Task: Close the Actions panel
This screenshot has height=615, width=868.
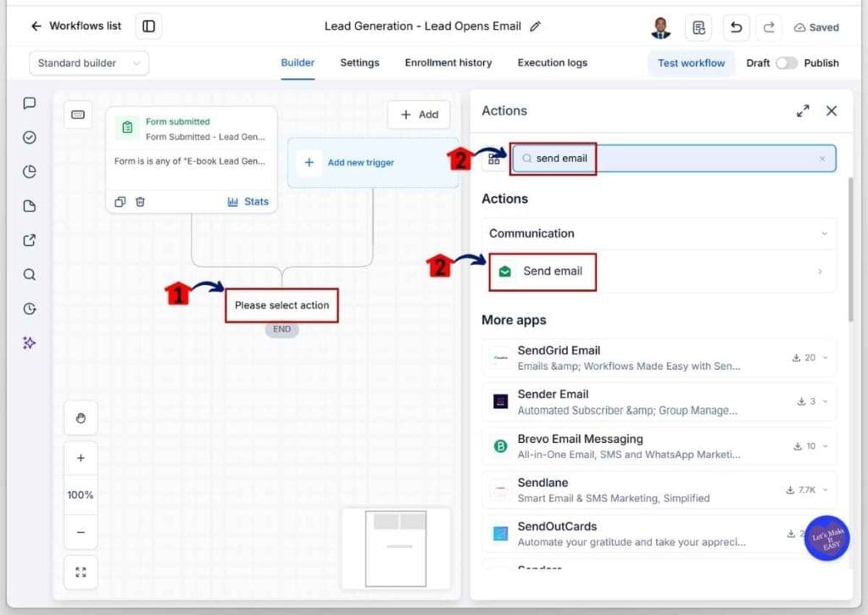Action: (832, 111)
